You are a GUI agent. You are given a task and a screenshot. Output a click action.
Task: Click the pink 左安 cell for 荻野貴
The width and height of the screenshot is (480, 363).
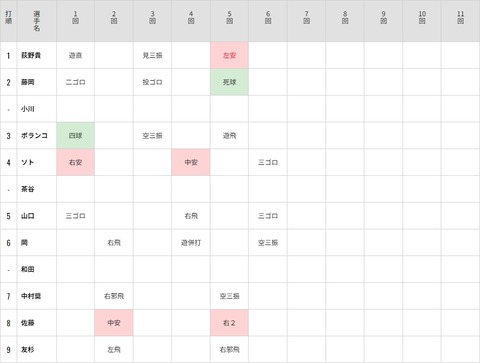pyautogui.click(x=229, y=55)
